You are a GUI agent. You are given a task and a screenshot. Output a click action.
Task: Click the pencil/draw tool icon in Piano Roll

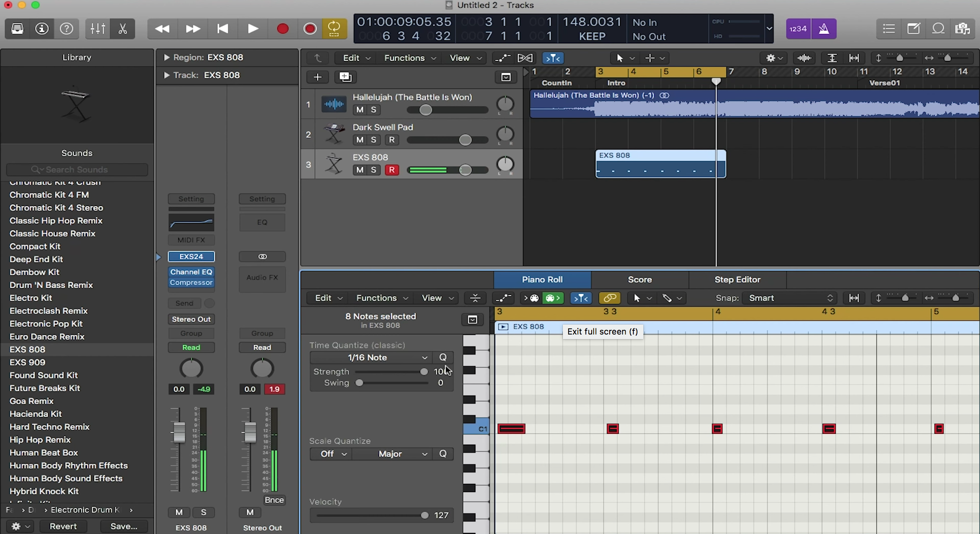[666, 298]
